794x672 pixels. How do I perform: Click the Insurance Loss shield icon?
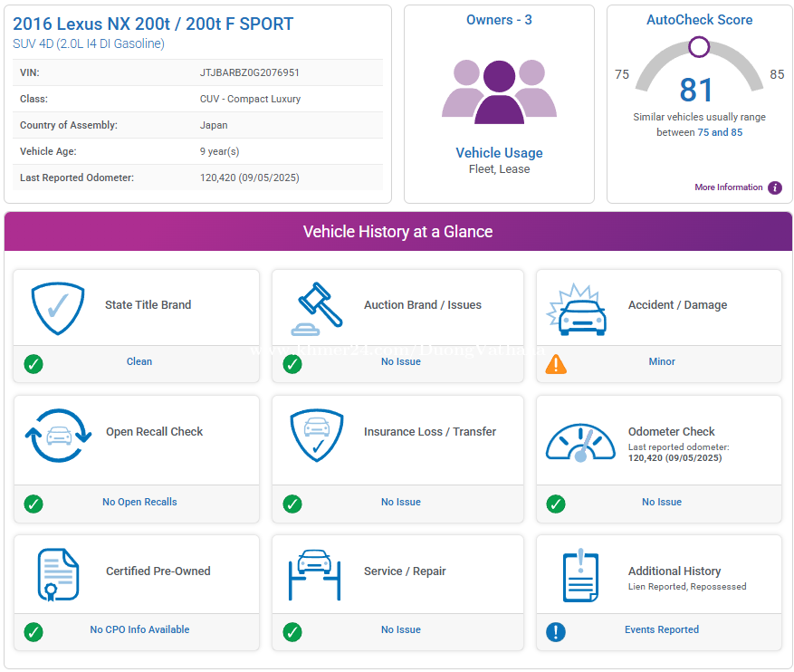pyautogui.click(x=316, y=435)
